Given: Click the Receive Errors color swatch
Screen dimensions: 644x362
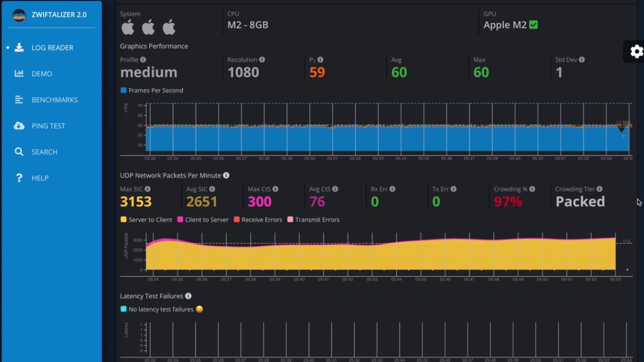Looking at the screenshot, I should [237, 220].
